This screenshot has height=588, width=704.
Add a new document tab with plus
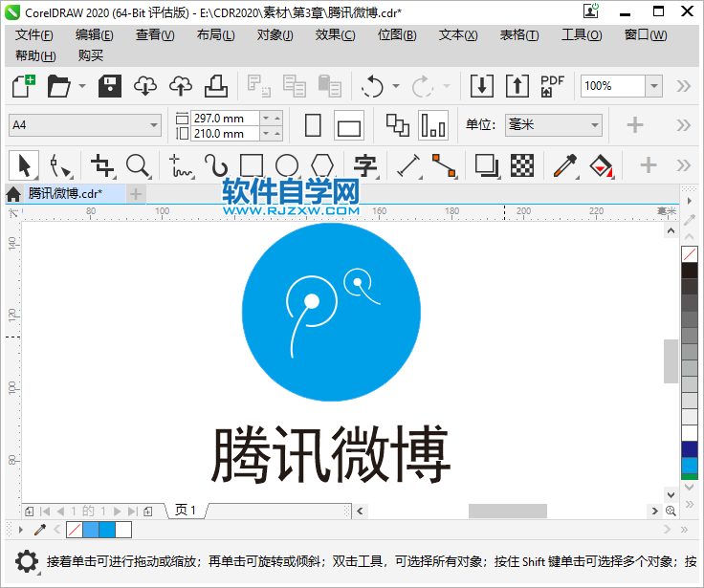(136, 194)
